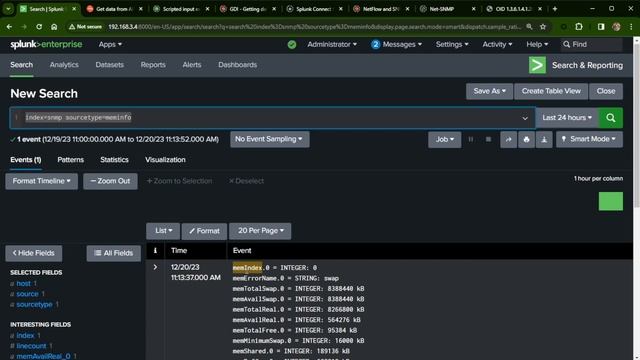640x360 pixels.
Task: Switch to Datasets tab
Action: [x=109, y=65]
